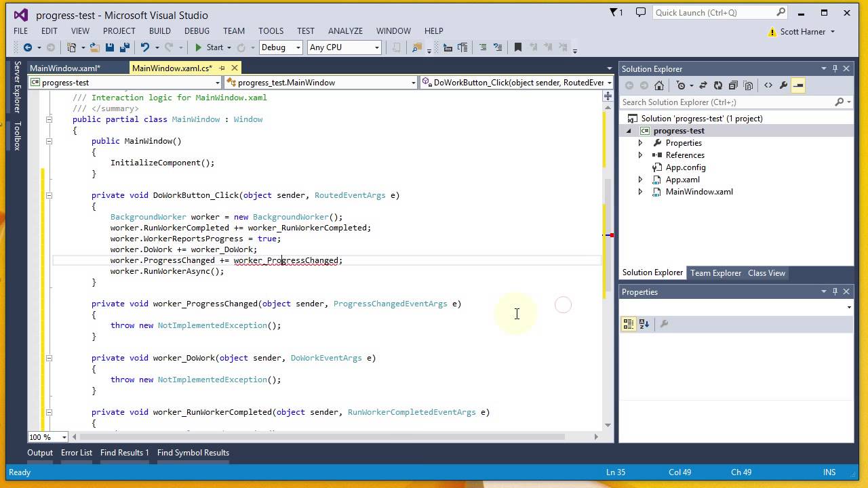The image size is (868, 488).
Task: Open the notifications flag icon
Action: click(616, 12)
